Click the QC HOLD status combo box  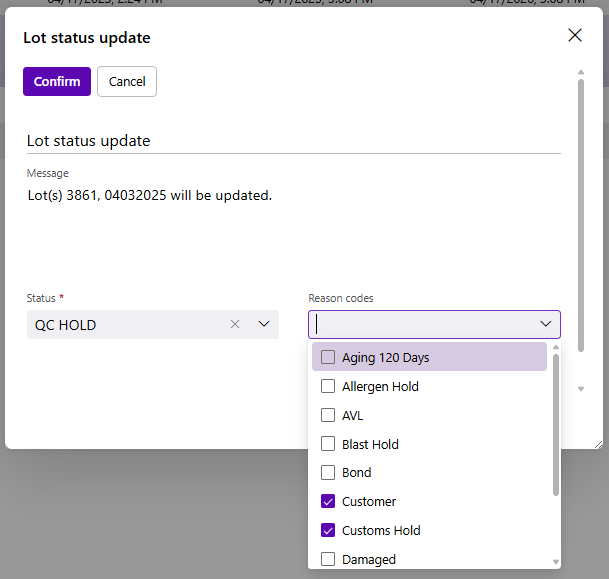pyautogui.click(x=130, y=324)
